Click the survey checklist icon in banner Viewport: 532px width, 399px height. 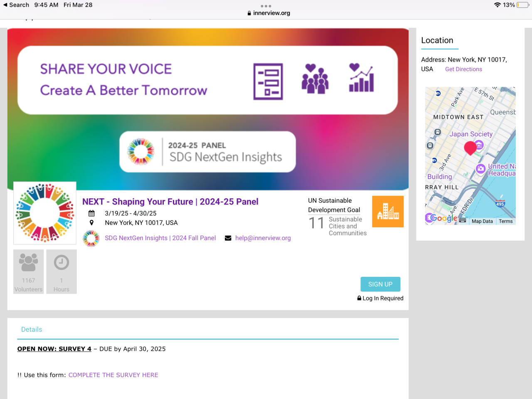click(x=268, y=81)
